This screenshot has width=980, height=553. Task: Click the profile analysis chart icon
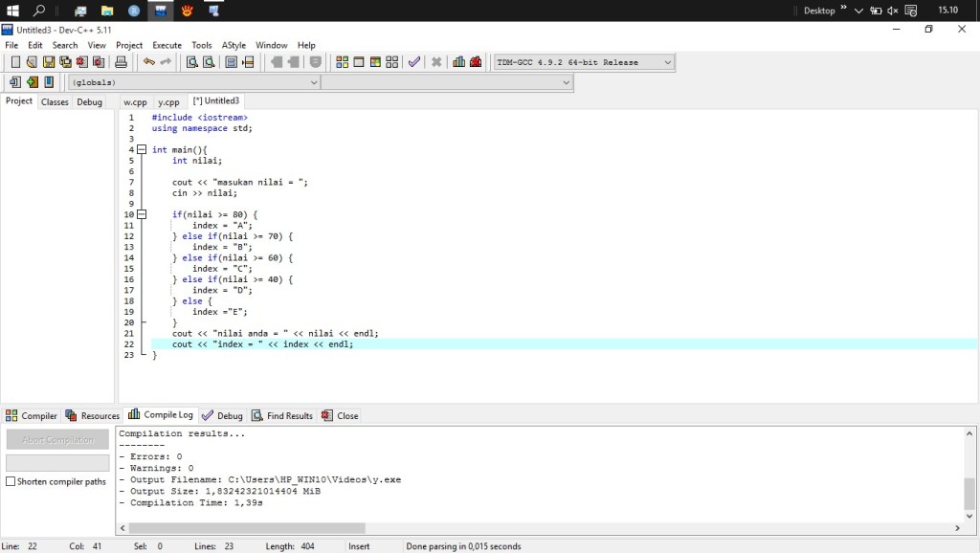(459, 62)
